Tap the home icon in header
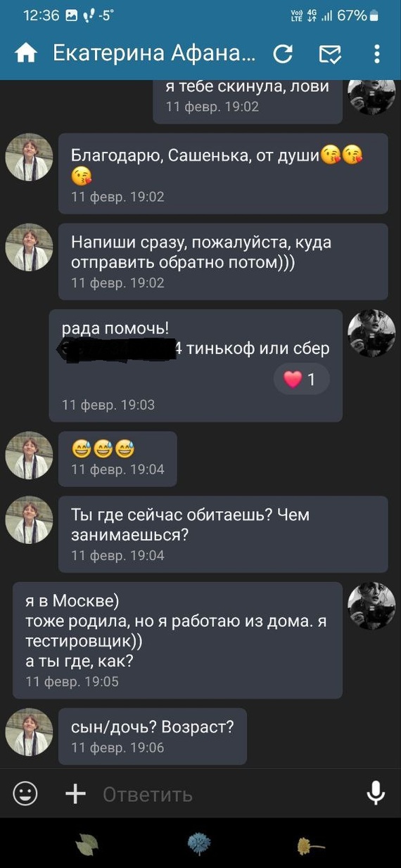 pyautogui.click(x=26, y=53)
